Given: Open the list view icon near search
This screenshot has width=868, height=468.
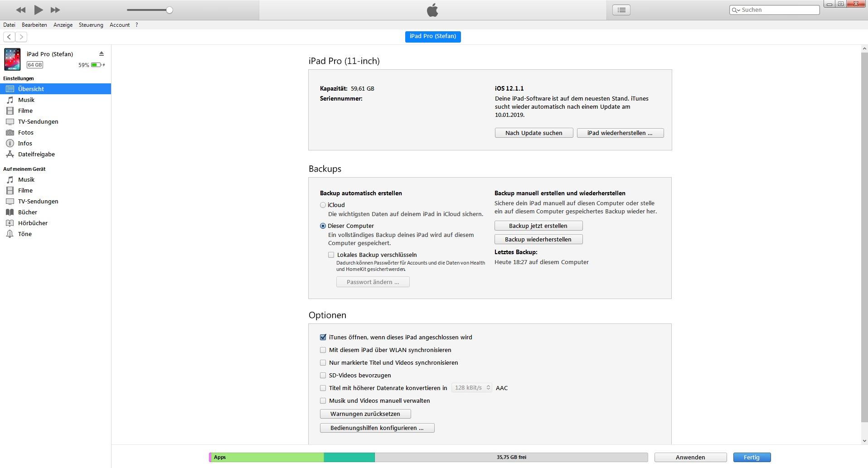Looking at the screenshot, I should 621,10.
